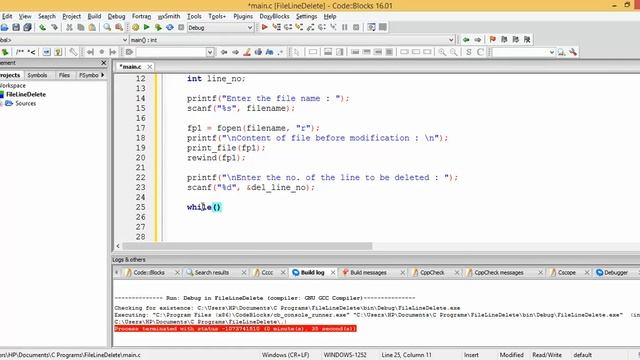Click the doxygen block comment /** icon
The image size is (640, 360).
pos(20,52)
